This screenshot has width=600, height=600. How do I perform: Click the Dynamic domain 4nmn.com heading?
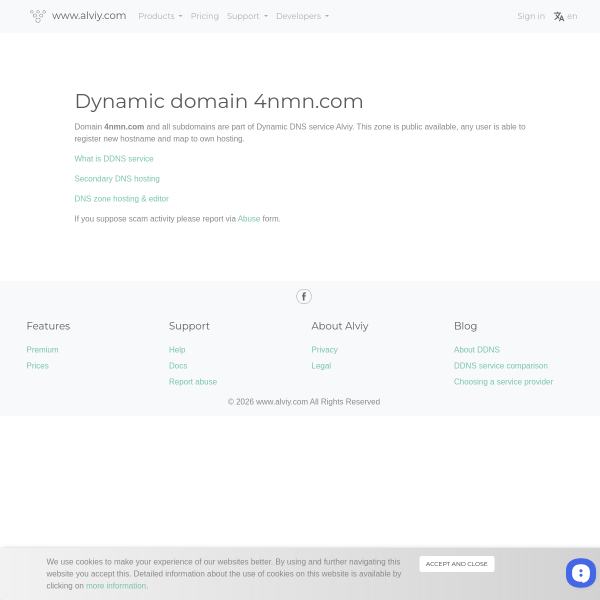[219, 101]
